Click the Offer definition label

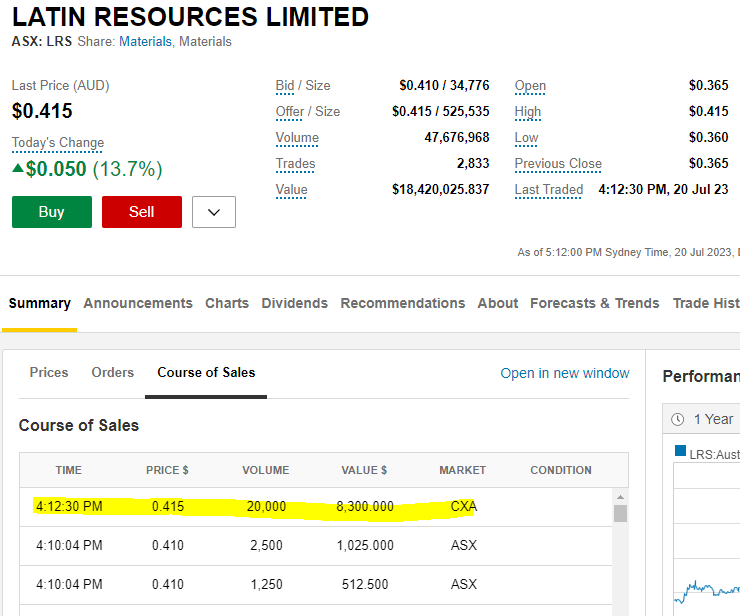290,111
